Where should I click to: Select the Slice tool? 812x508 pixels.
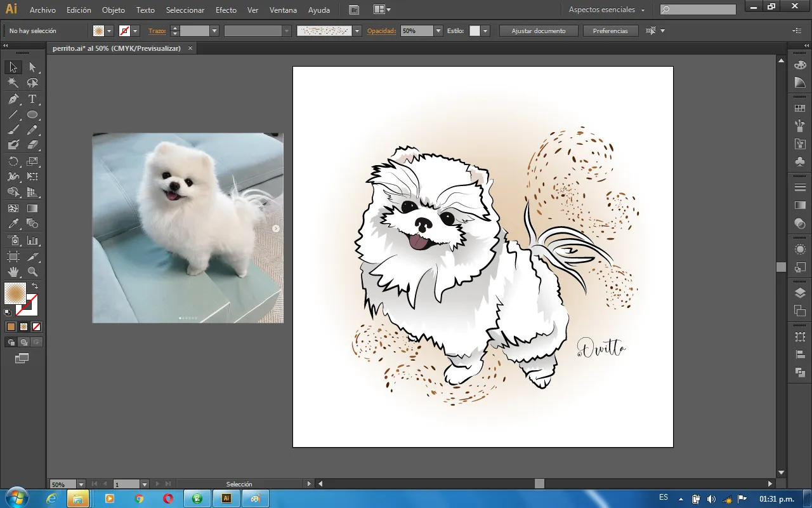(x=32, y=257)
